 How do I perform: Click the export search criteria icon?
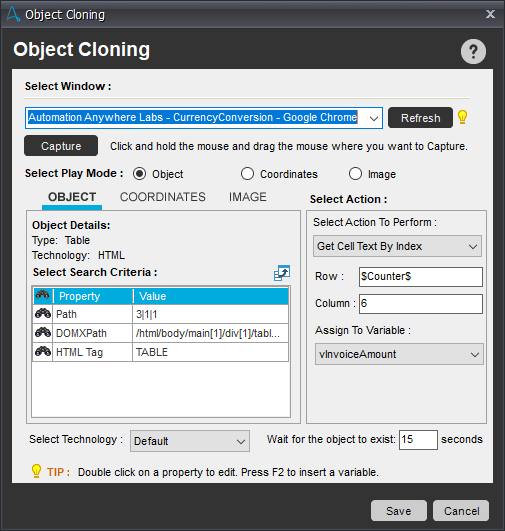[282, 273]
